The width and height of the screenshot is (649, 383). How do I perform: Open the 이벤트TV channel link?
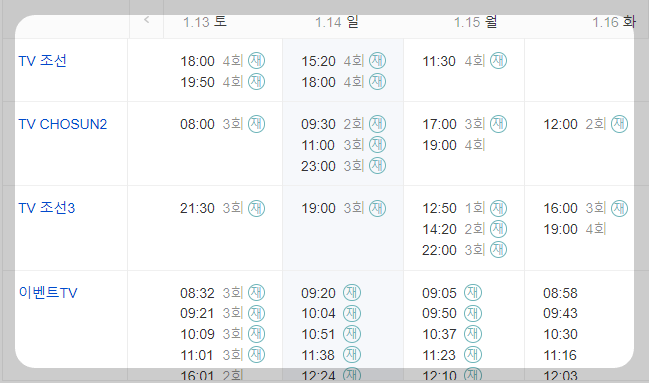coord(48,293)
